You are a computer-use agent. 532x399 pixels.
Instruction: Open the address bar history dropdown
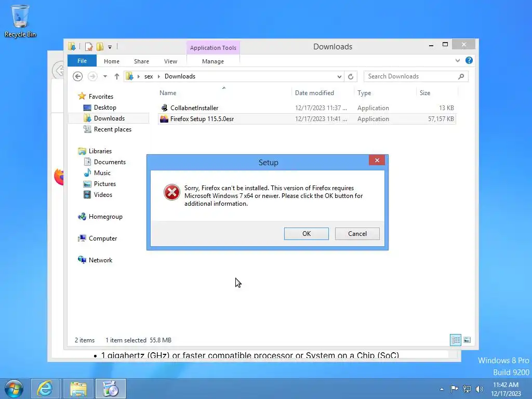click(339, 77)
